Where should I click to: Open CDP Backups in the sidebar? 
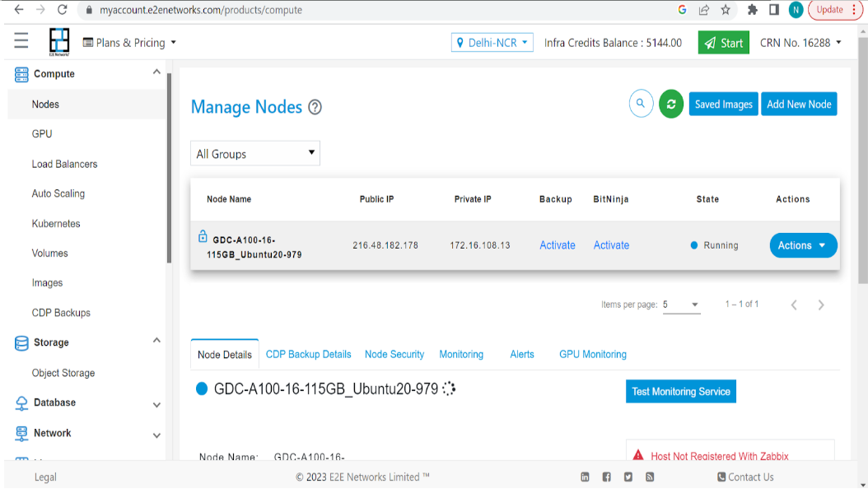[61, 313]
